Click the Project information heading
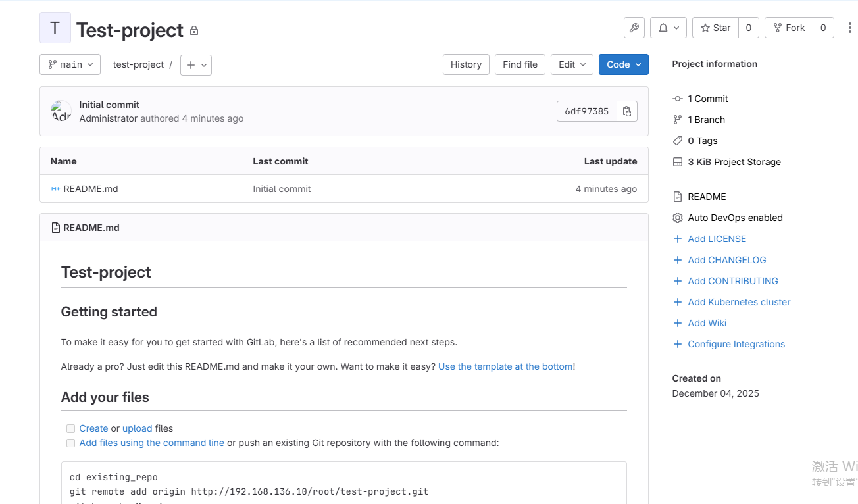 [715, 64]
